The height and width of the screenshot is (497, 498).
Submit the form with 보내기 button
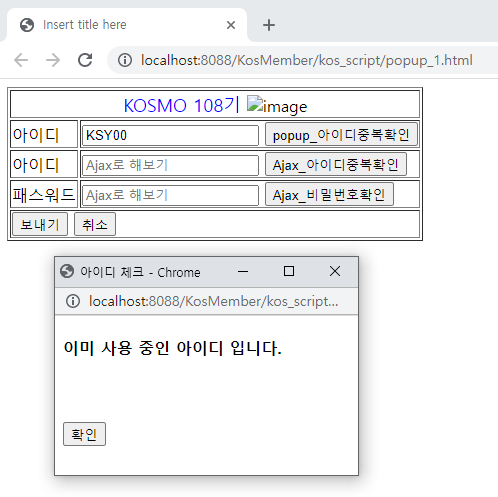pos(40,224)
